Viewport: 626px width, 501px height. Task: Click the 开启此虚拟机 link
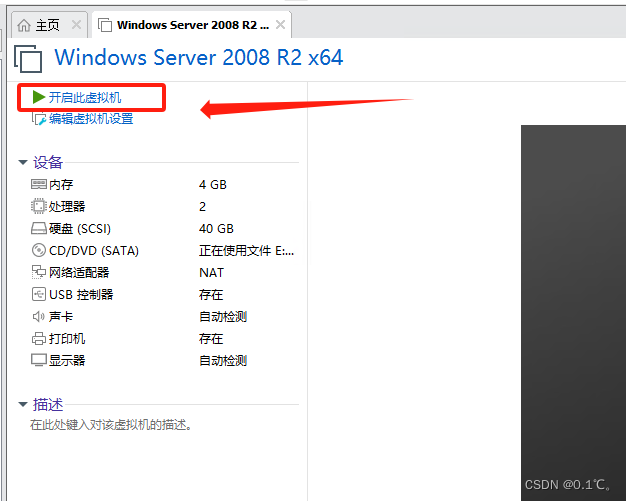point(85,97)
